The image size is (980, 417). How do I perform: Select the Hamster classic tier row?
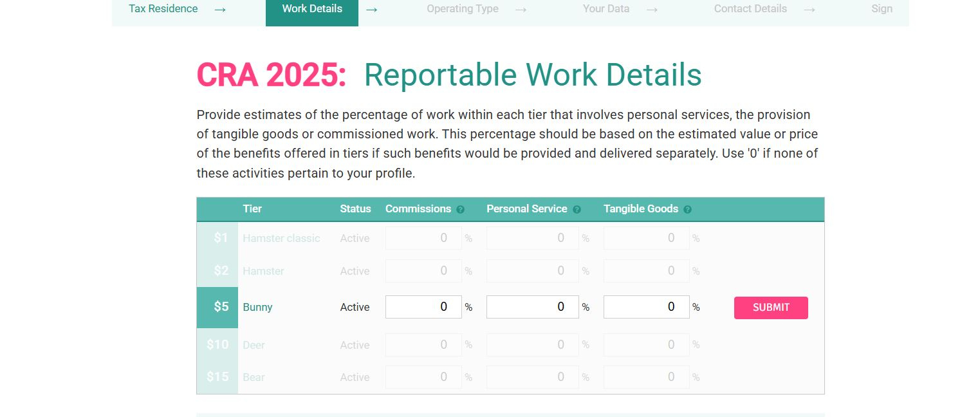pos(281,238)
